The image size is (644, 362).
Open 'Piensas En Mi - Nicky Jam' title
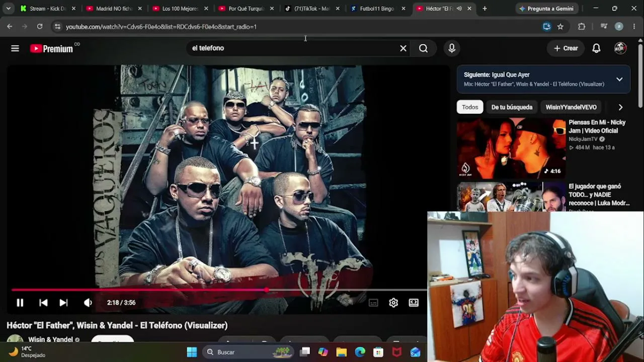pyautogui.click(x=597, y=127)
